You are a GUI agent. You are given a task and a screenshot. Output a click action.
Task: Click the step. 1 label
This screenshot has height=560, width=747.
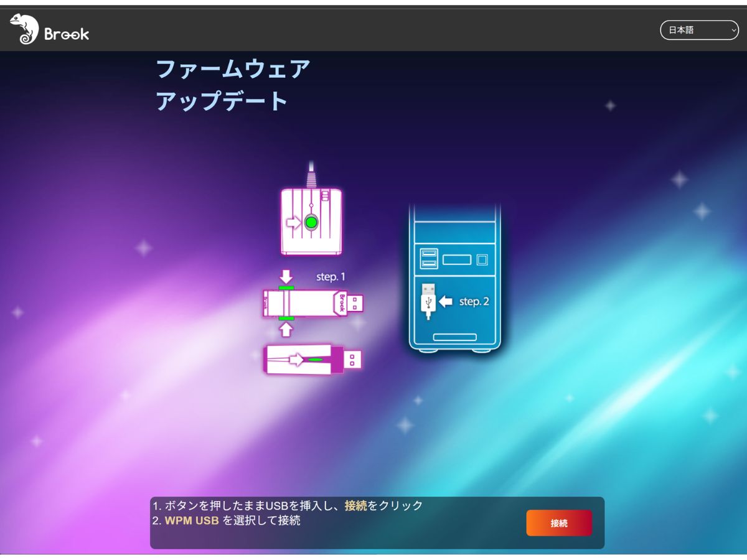(x=331, y=277)
